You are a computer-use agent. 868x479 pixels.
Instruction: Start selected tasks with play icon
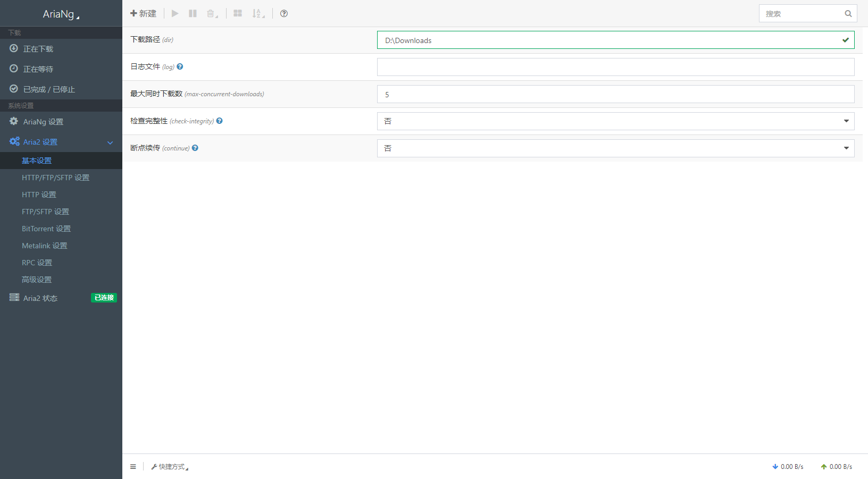175,13
